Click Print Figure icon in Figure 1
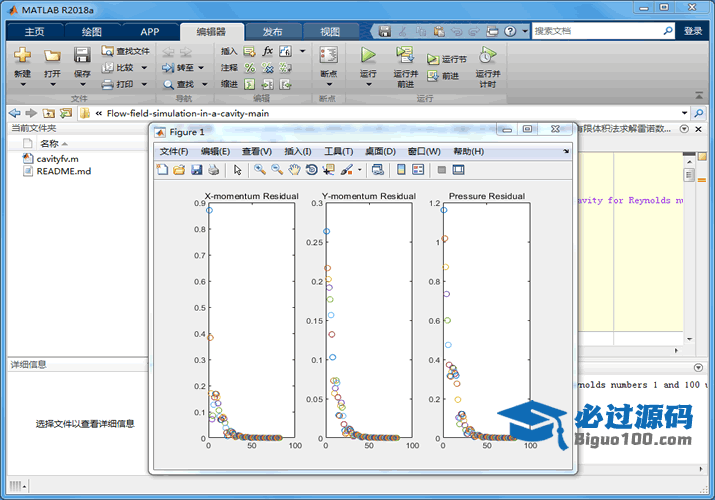Viewport: 715px width, 500px height. coord(213,170)
